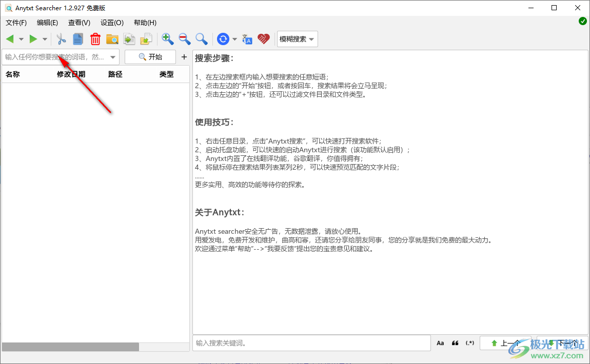The image size is (590, 364).
Task: Toggle case sensitivity with the Aa button
Action: 440,342
